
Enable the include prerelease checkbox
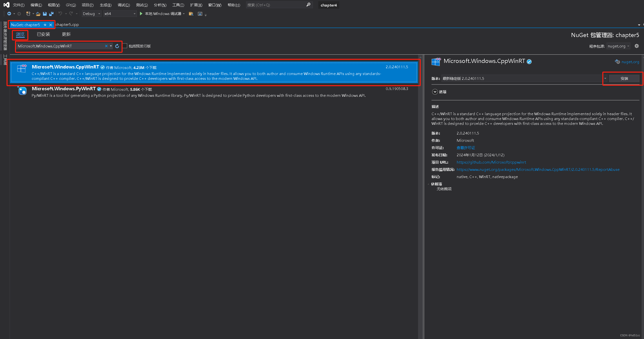coord(125,46)
